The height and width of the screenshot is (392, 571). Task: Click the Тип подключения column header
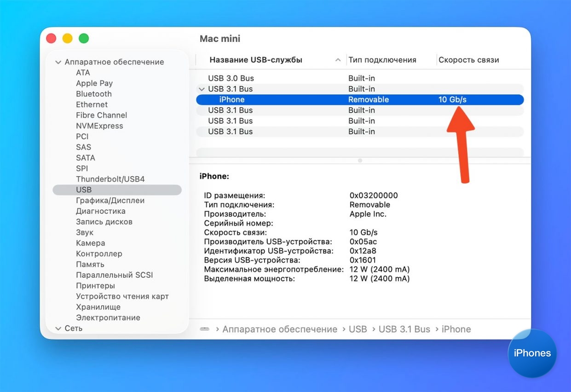(382, 60)
